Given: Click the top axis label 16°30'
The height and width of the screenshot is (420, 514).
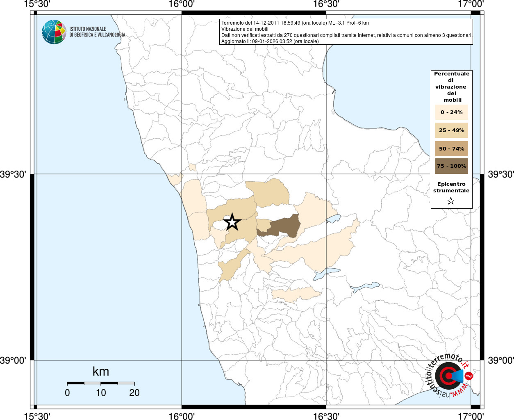Looking at the screenshot, I should click(326, 5).
